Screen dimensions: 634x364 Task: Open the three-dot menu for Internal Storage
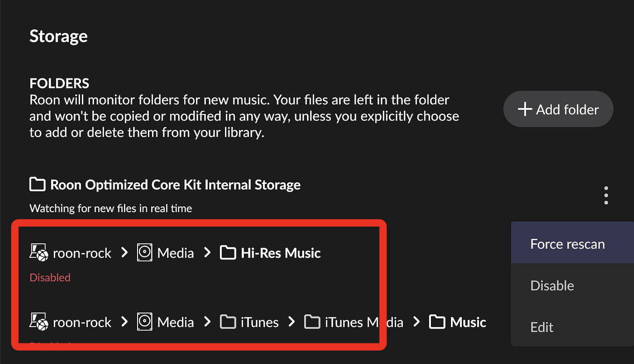click(606, 195)
